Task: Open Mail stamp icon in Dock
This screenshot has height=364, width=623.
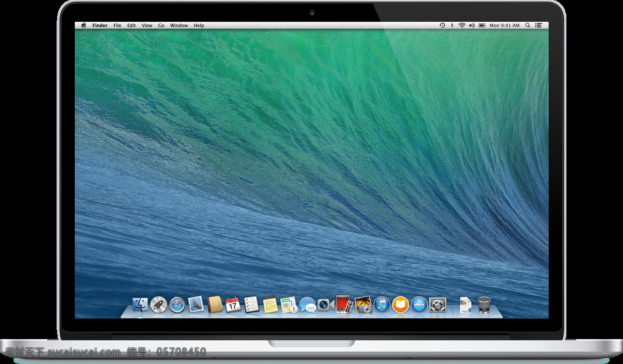Action: tap(196, 304)
